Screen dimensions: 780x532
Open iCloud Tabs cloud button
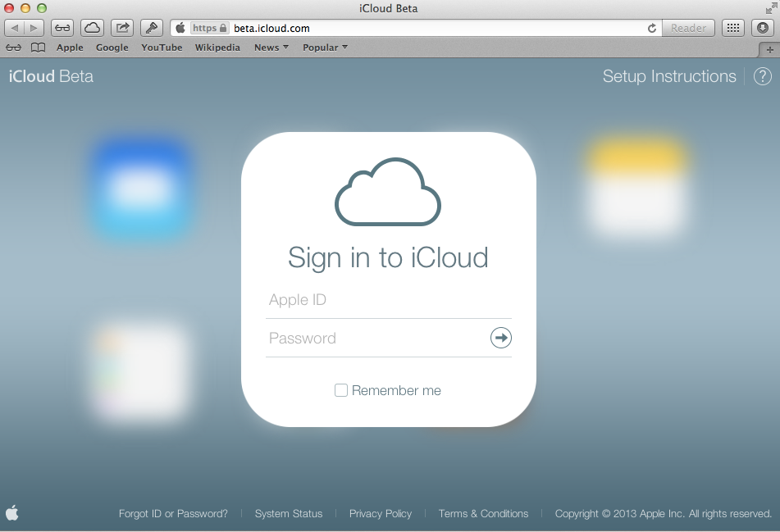pos(92,28)
